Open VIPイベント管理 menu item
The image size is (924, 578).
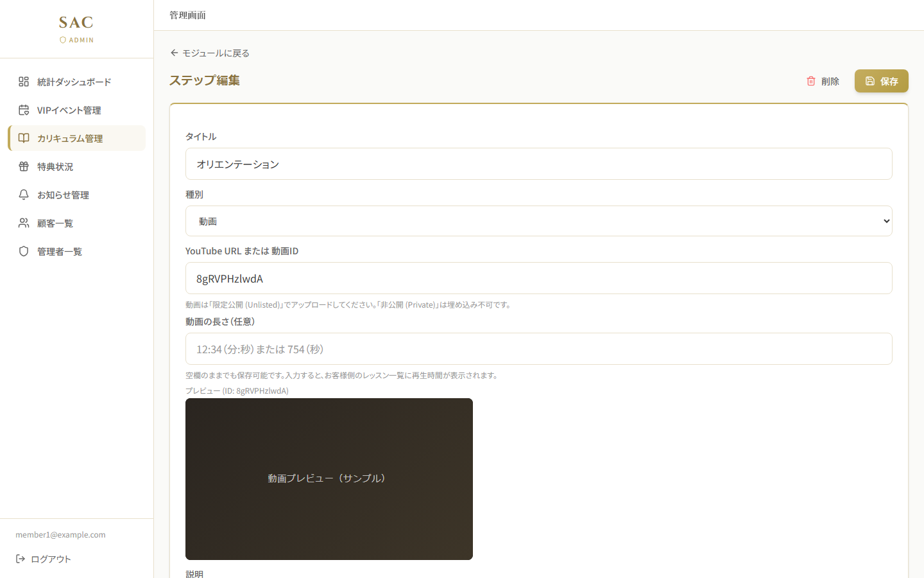click(x=77, y=110)
